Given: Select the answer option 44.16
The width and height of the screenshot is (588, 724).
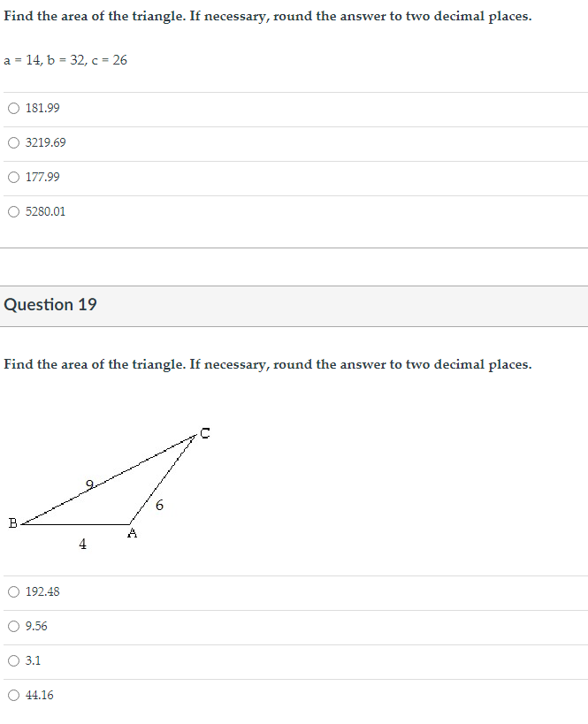Looking at the screenshot, I should click(13, 695).
